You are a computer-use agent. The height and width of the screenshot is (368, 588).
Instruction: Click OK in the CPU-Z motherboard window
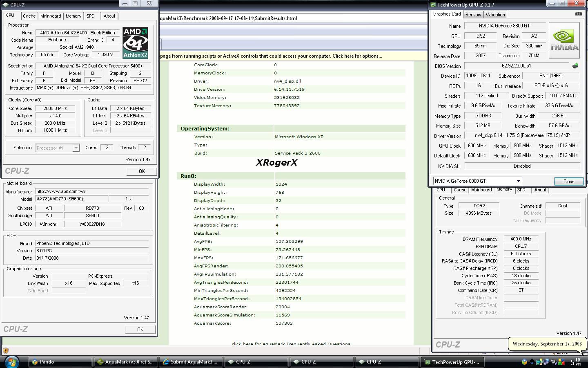tap(140, 330)
